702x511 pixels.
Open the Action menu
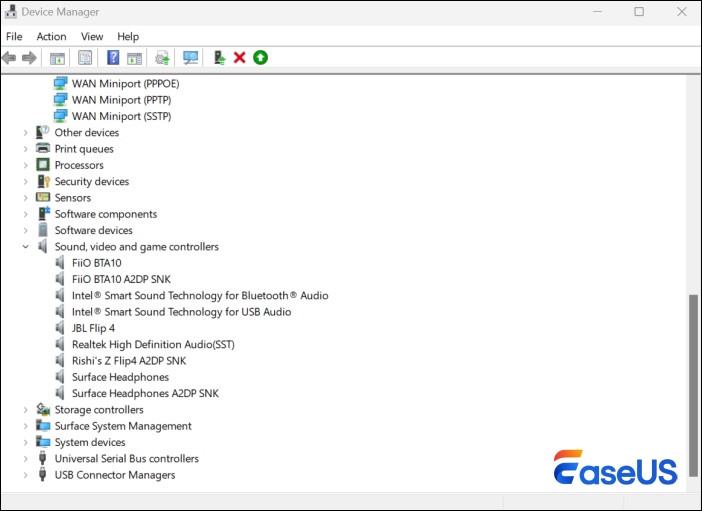coord(51,36)
